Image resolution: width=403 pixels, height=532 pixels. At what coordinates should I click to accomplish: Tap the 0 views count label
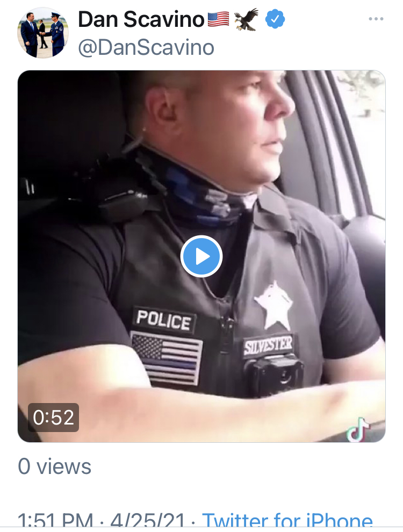[55, 466]
